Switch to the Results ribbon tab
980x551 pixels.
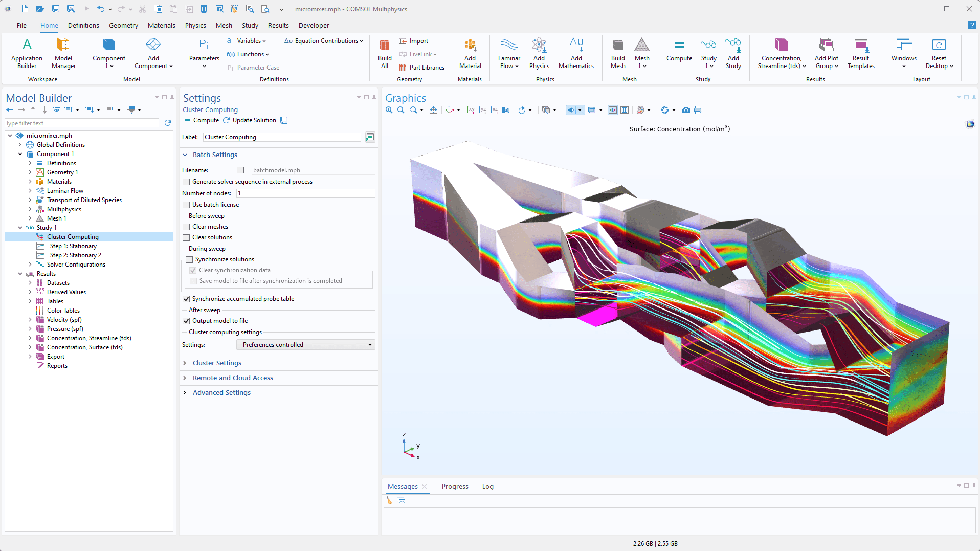click(x=278, y=25)
